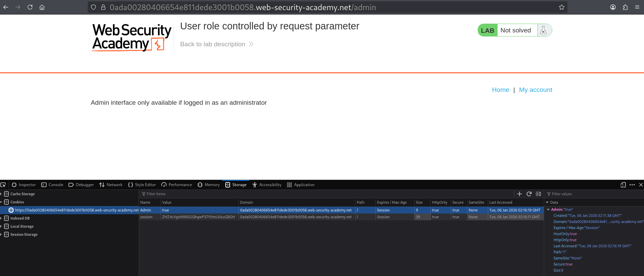Open the Style Editor tab

tap(142, 185)
